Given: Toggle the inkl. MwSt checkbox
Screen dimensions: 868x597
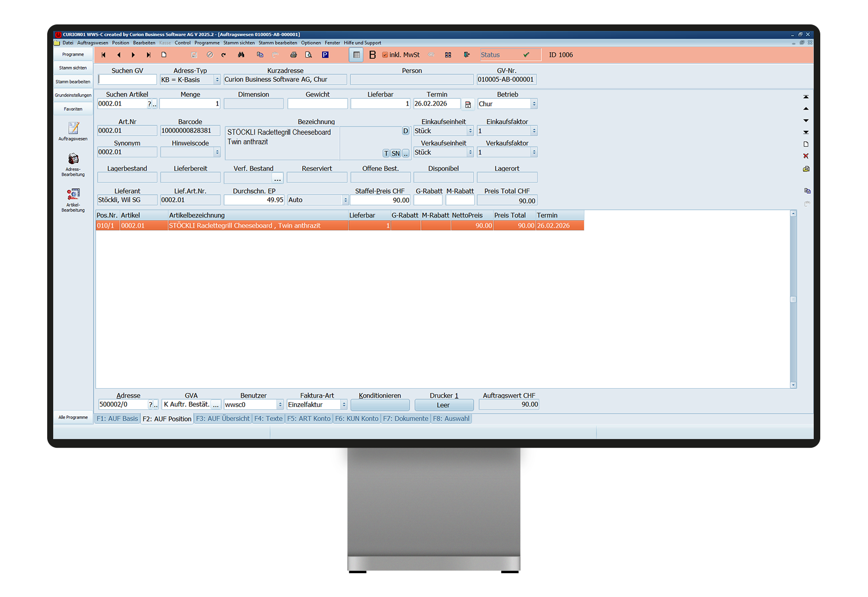Looking at the screenshot, I should tap(385, 55).
